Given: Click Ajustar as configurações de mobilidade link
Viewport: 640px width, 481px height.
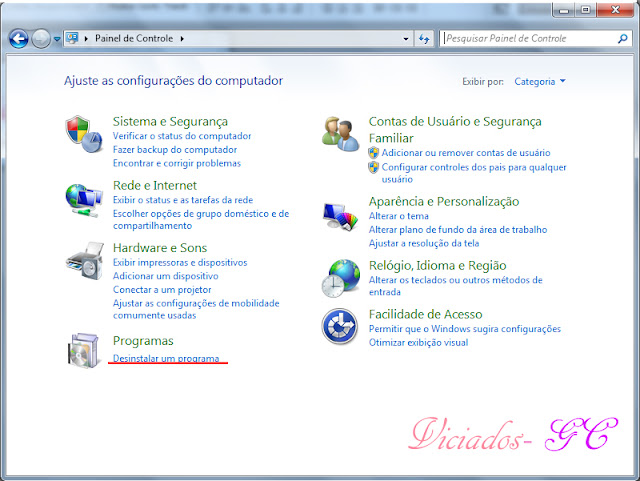Looking at the screenshot, I should coord(196,310).
